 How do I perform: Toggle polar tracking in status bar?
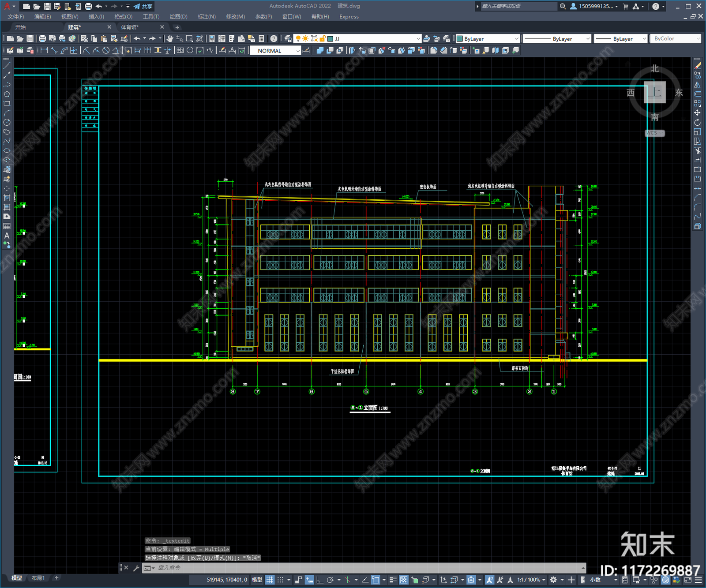(330, 580)
